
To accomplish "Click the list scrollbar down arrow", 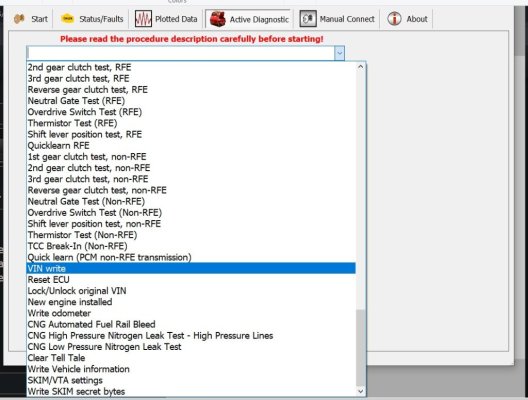I will [x=361, y=391].
